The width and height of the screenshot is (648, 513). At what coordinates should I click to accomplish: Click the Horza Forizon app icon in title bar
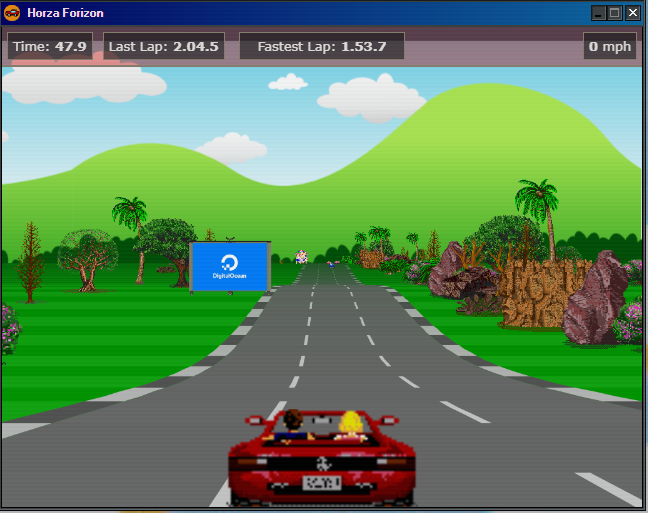[12, 13]
